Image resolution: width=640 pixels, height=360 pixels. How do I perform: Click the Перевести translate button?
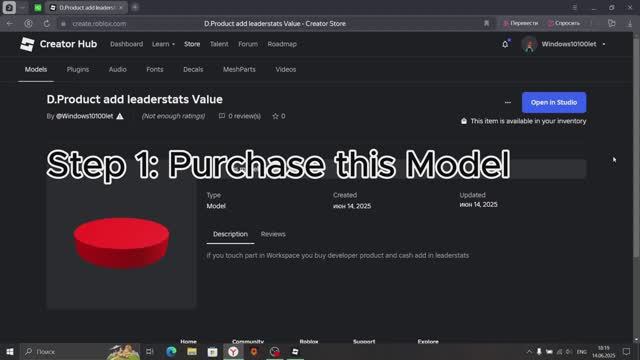coord(520,24)
